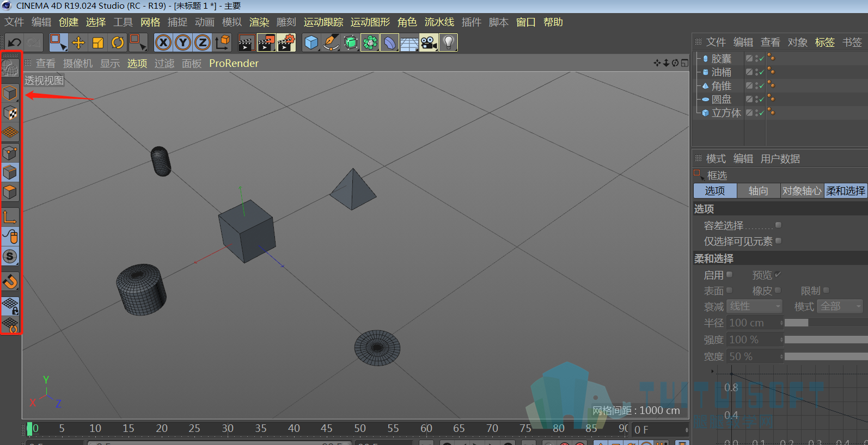Image resolution: width=868 pixels, height=445 pixels.
Task: Adjust the 半径 radius slider
Action: (826, 323)
